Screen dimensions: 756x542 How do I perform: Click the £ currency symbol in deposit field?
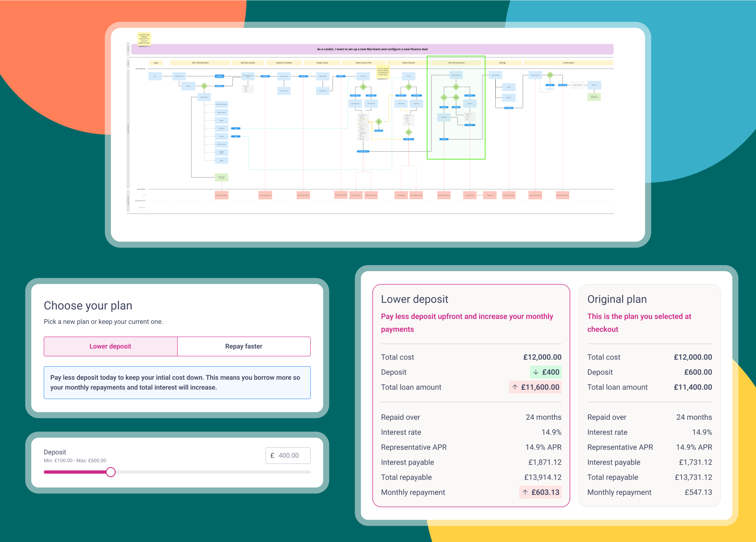(272, 456)
